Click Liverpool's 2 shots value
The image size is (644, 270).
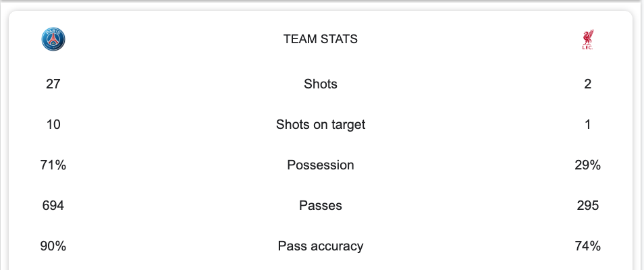(587, 84)
